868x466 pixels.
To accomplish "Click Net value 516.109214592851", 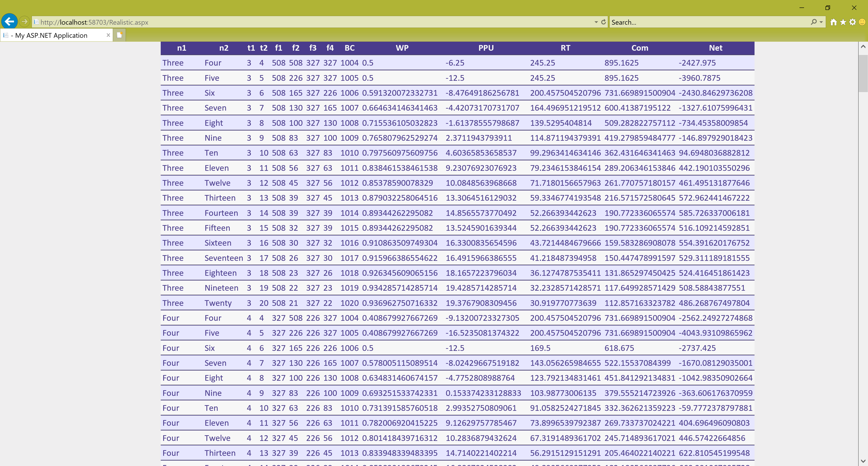I will pos(714,228).
